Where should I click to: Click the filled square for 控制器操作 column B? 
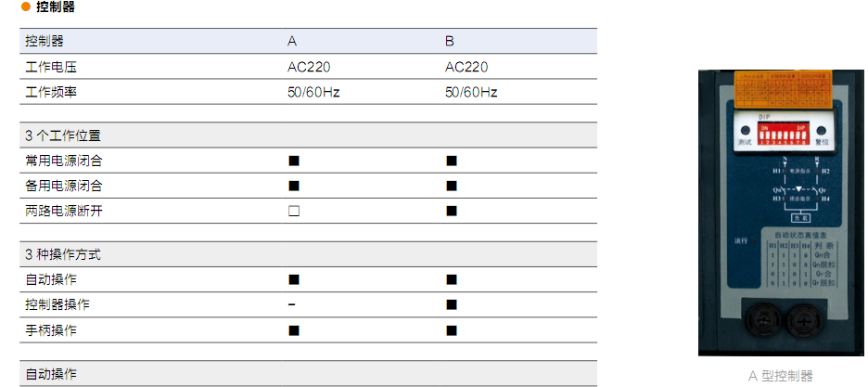click(452, 304)
